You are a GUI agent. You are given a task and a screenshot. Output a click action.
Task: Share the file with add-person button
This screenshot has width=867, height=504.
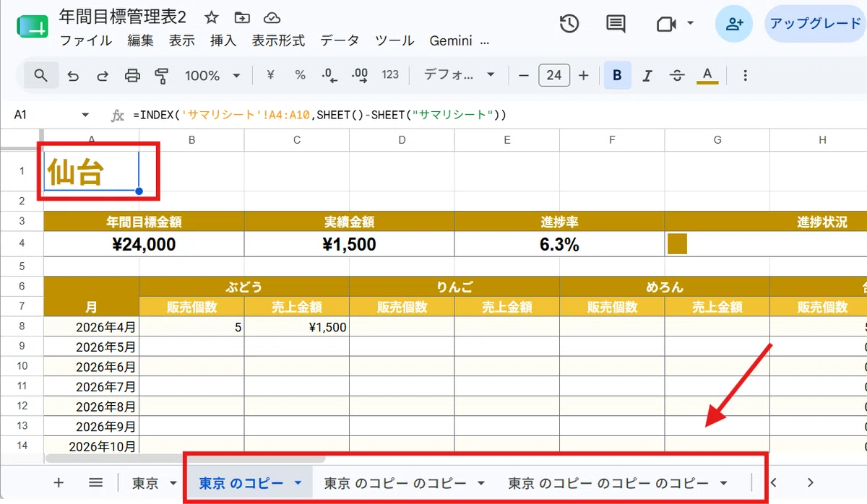(x=734, y=24)
